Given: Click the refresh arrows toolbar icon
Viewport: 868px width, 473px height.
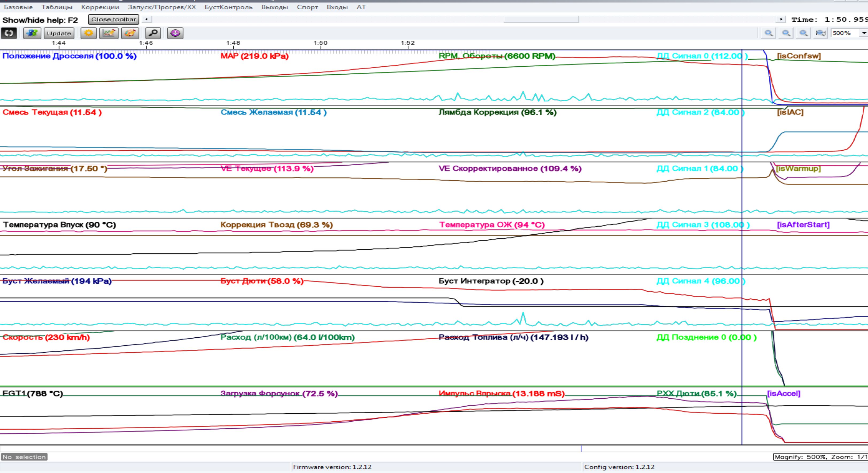Looking at the screenshot, I should [x=9, y=33].
